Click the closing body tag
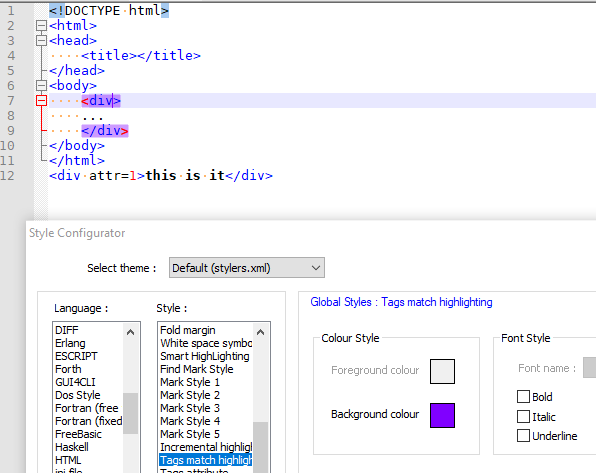This screenshot has height=473, width=596. tap(77, 145)
